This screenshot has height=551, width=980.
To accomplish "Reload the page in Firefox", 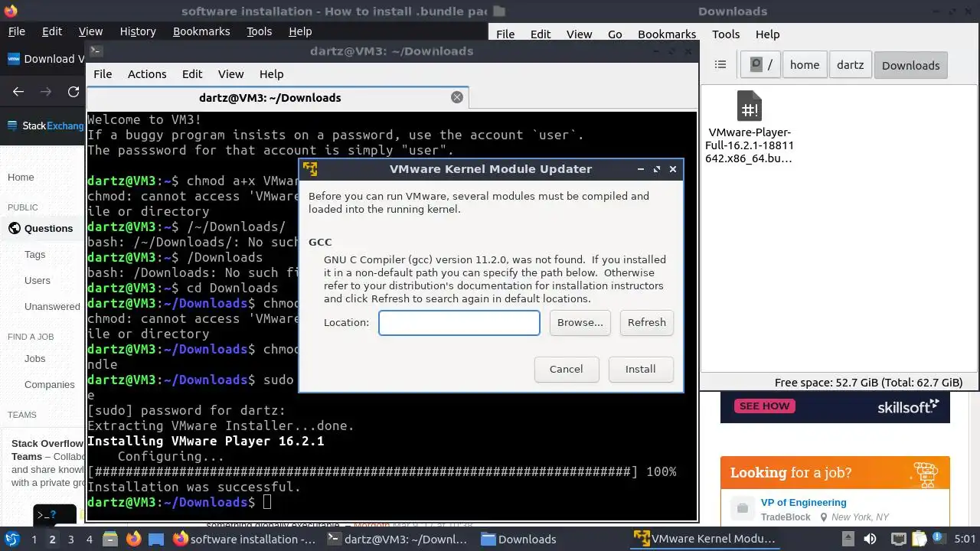I will click(73, 92).
